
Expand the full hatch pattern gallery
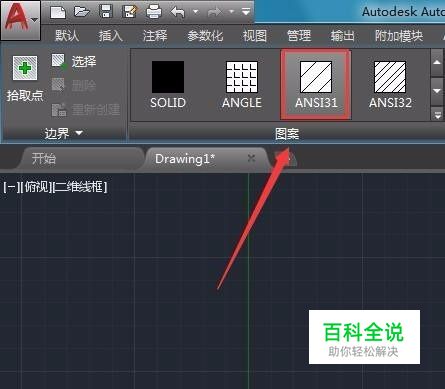point(437,114)
